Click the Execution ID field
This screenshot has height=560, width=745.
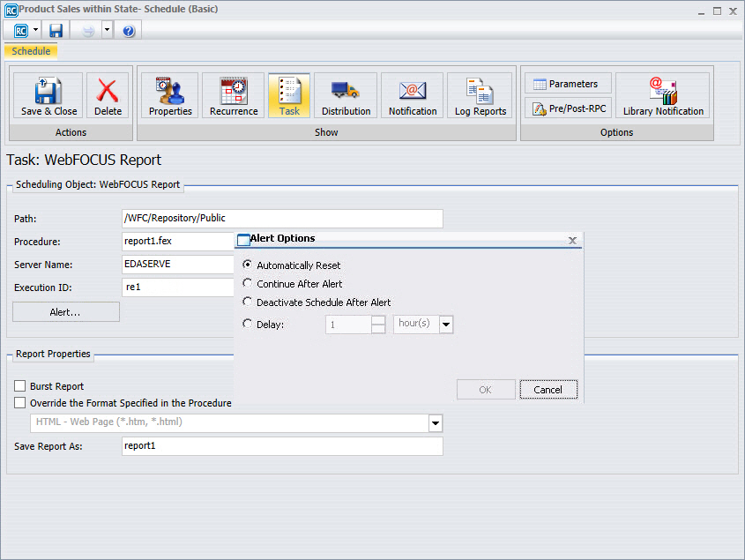178,287
